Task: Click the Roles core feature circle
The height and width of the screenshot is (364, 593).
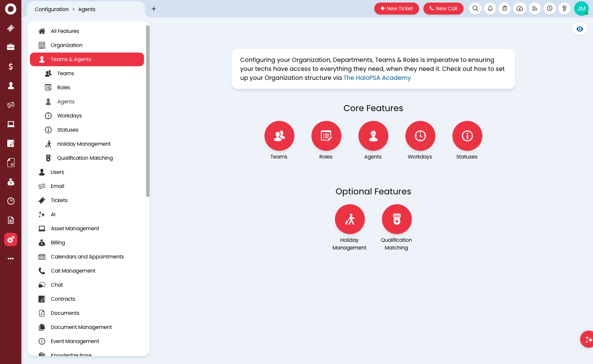Action: click(326, 136)
